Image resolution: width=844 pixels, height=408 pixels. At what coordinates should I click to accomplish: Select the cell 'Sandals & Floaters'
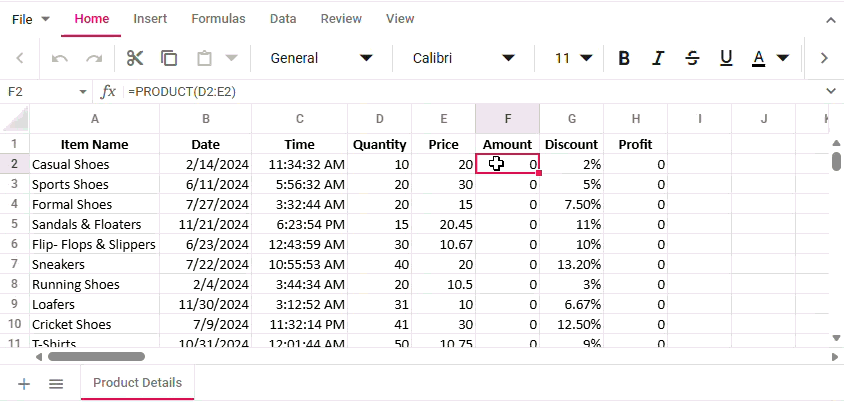click(x=95, y=224)
